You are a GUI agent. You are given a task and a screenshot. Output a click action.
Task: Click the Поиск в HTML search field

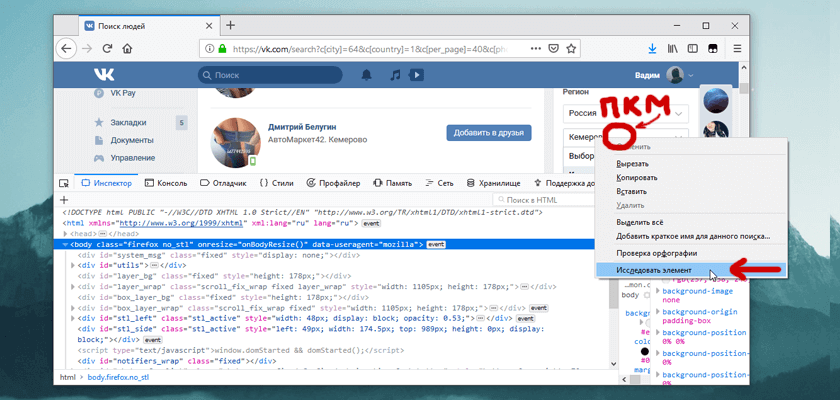pos(544,200)
